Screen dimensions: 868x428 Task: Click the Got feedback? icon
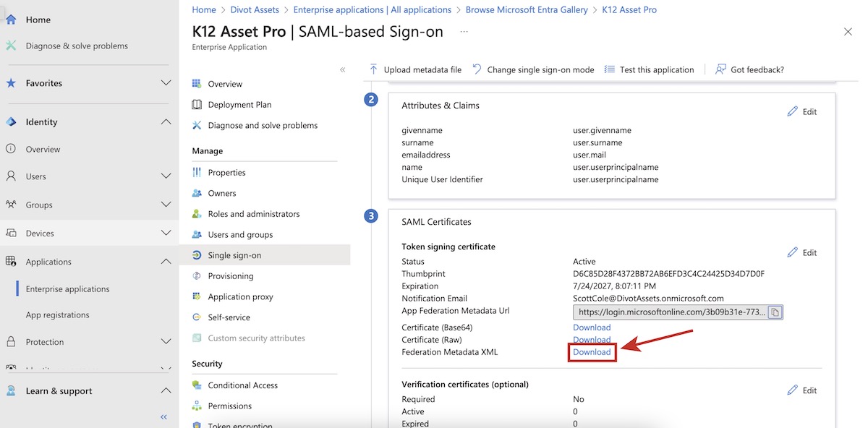click(x=720, y=69)
